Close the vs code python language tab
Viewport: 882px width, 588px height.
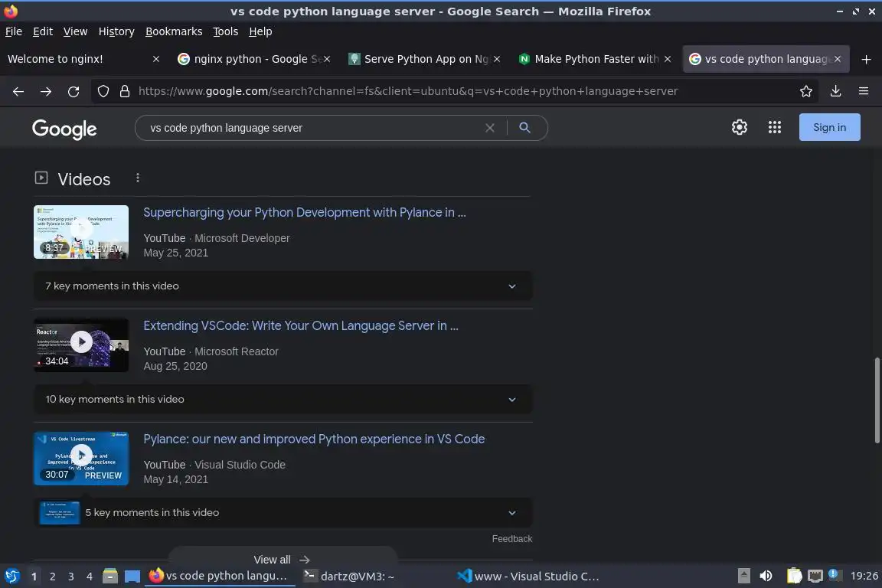click(x=838, y=59)
